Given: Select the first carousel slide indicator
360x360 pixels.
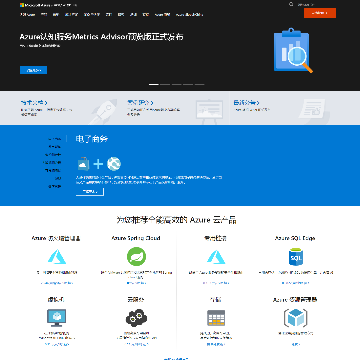Looking at the screenshot, I should [154, 85].
